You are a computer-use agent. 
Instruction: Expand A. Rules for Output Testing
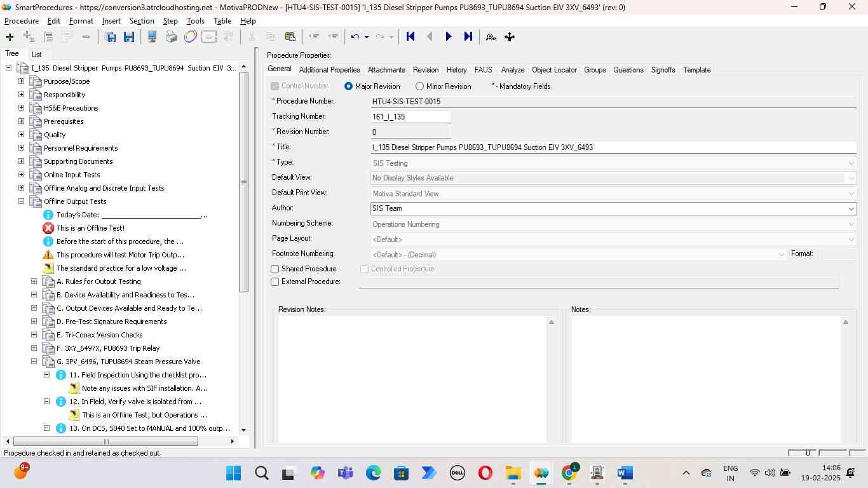tap(34, 281)
